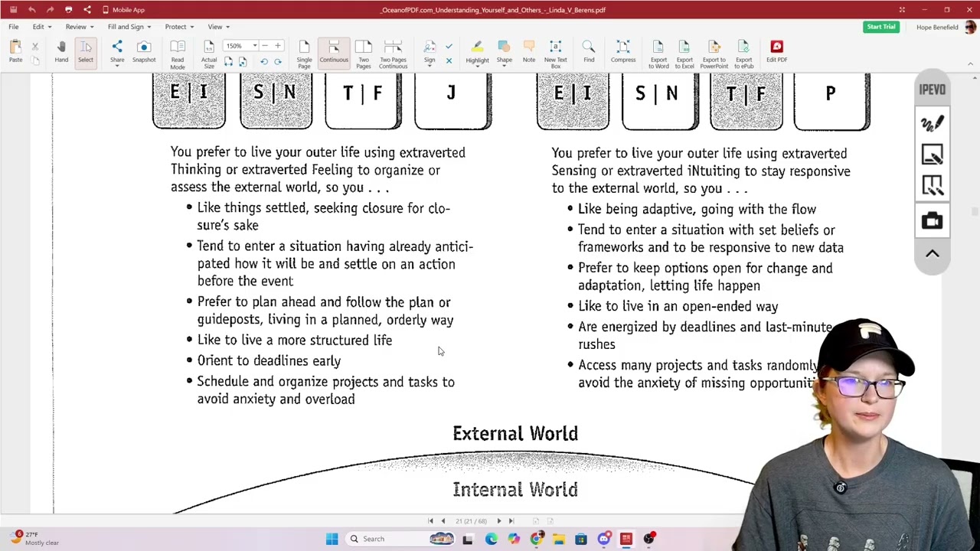Click the fit page icon
Image resolution: width=980 pixels, height=551 pixels.
pyautogui.click(x=242, y=62)
